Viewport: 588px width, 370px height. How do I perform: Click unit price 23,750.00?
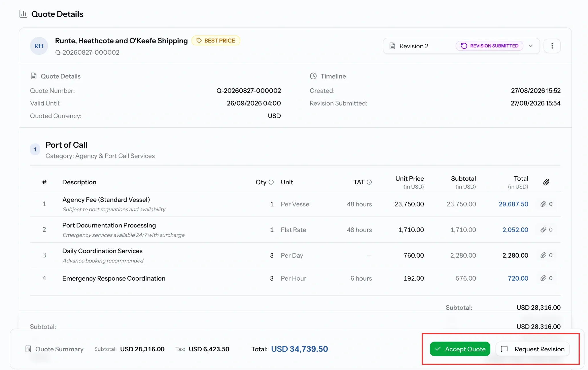click(409, 204)
